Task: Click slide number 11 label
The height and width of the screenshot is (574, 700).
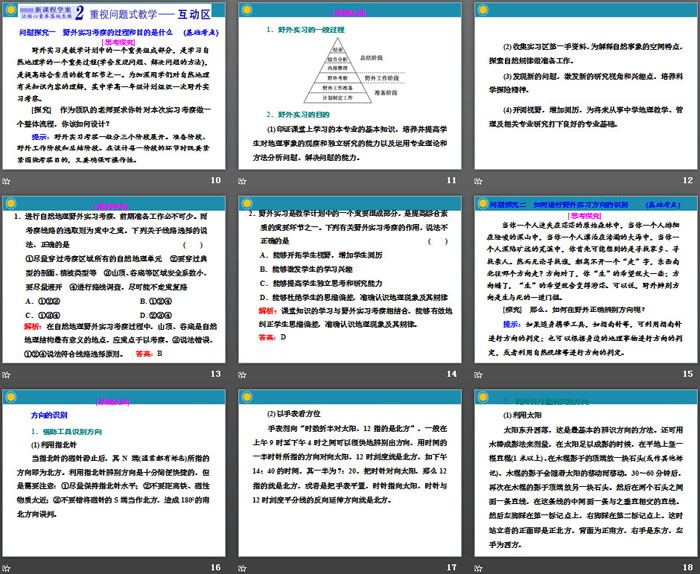Action: click(452, 180)
